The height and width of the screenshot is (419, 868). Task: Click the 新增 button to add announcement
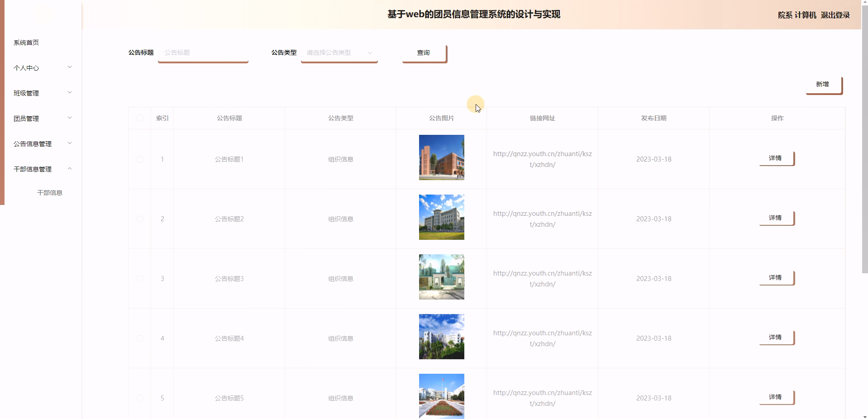[822, 84]
